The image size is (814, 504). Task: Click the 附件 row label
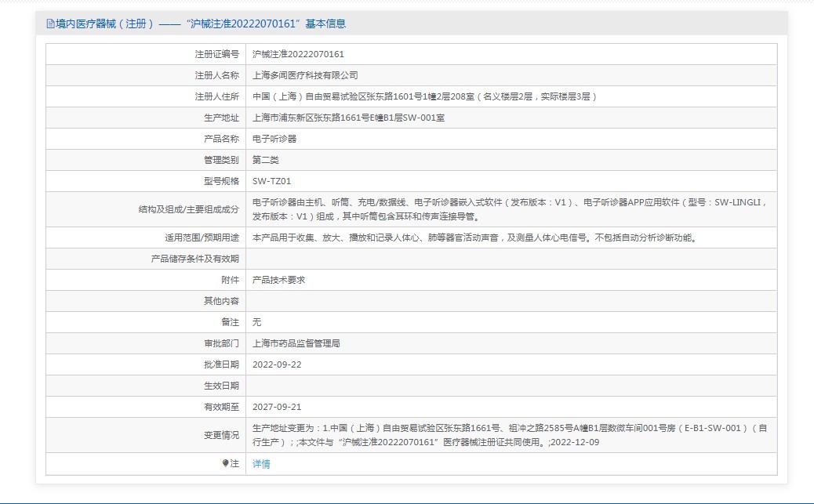pyautogui.click(x=230, y=280)
